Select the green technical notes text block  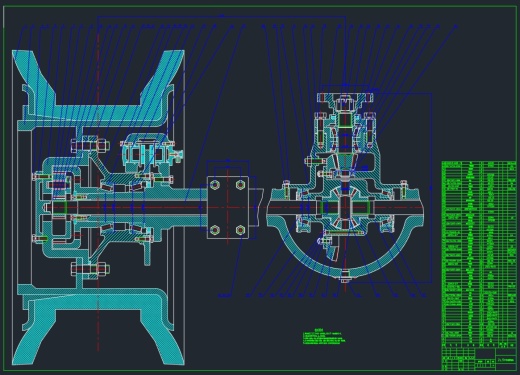click(x=324, y=336)
